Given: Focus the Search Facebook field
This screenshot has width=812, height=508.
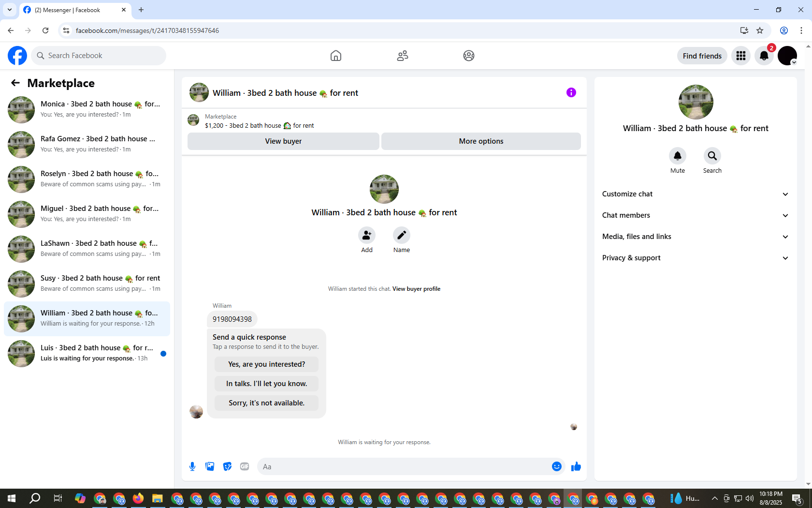Looking at the screenshot, I should click(x=99, y=56).
